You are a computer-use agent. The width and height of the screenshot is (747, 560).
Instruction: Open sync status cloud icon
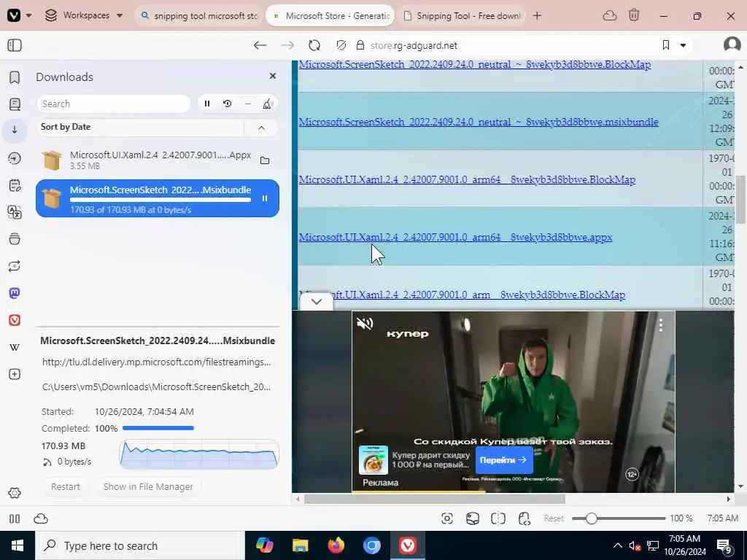click(x=41, y=518)
